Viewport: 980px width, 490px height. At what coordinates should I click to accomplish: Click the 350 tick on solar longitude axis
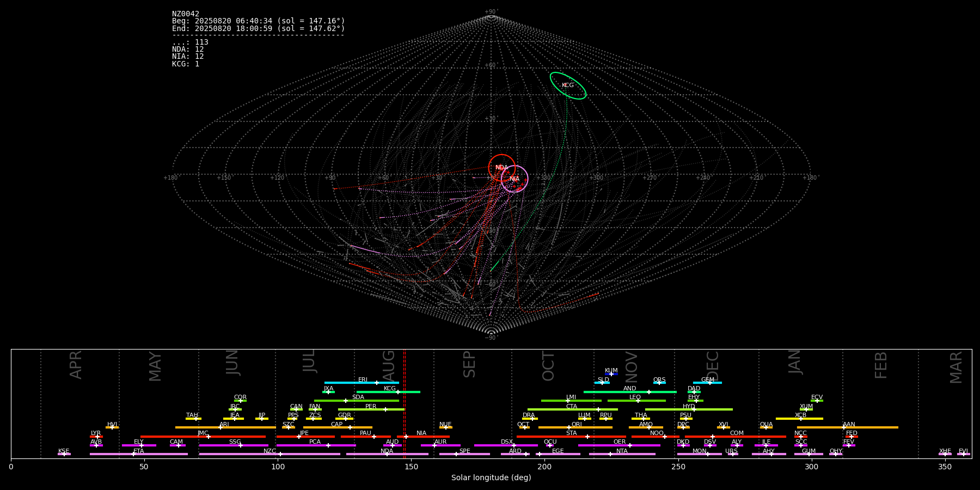pos(945,467)
